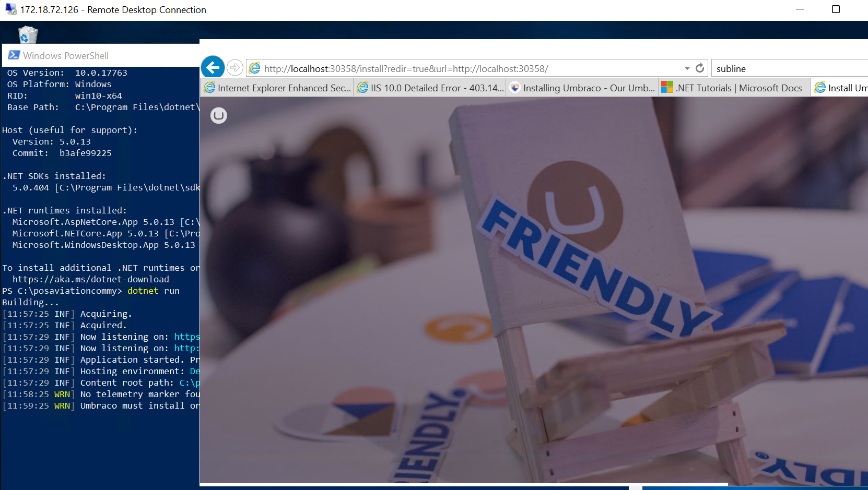Click the refresh icon in address bar
This screenshot has height=490, width=868.
(x=700, y=68)
